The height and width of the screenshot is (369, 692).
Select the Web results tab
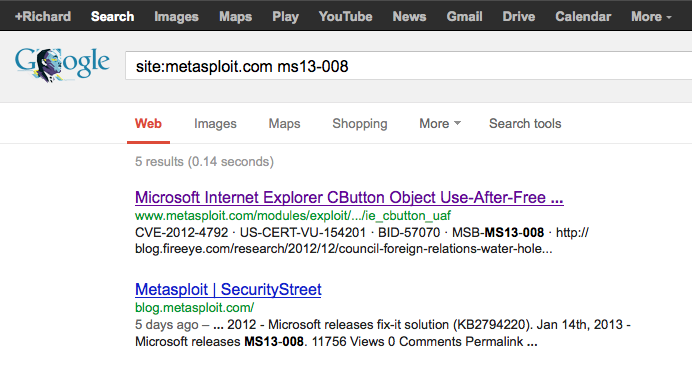pos(148,124)
